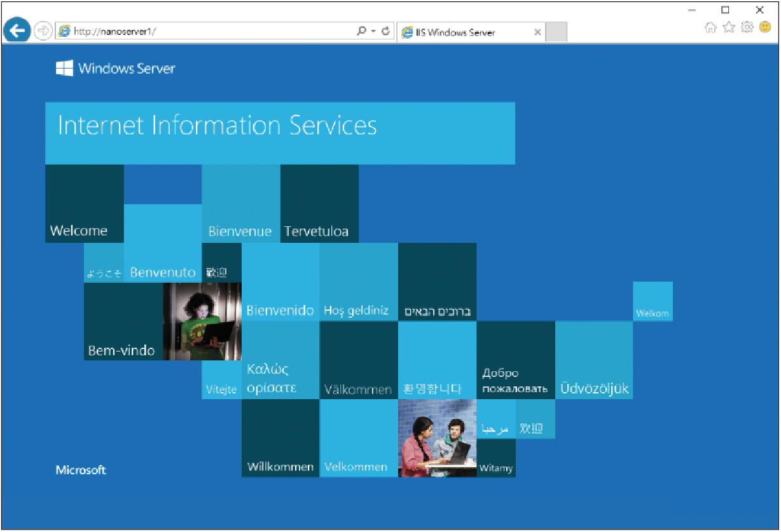This screenshot has height=532, width=781.
Task: Click the Bienvenido tile
Action: point(280,282)
